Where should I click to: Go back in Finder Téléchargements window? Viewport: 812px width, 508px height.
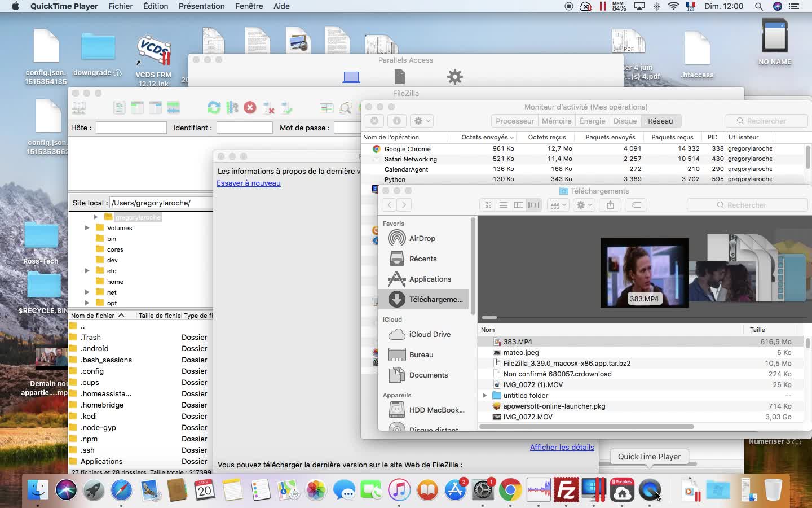click(x=389, y=205)
